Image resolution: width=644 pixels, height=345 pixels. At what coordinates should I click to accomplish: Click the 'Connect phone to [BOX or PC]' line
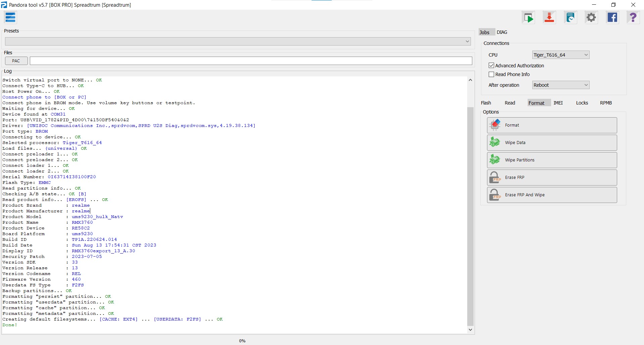coord(44,97)
